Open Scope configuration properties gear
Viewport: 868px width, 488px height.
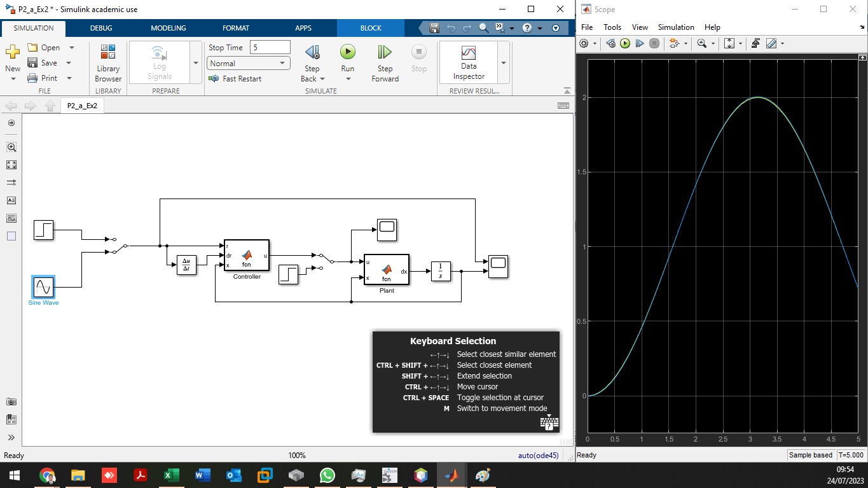[584, 44]
